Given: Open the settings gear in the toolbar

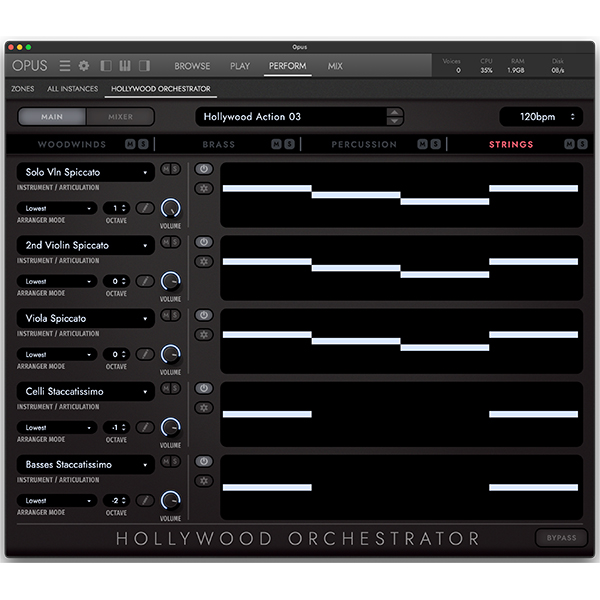Looking at the screenshot, I should click(84, 66).
